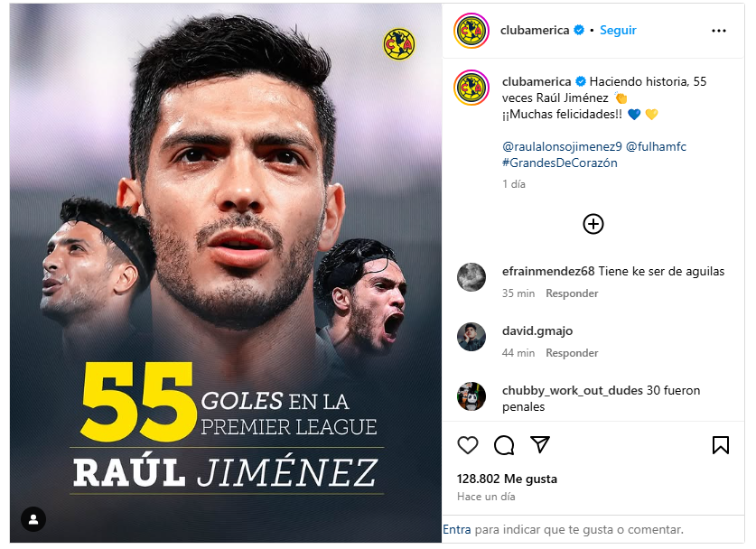Load more comments with plus circle

tap(593, 224)
